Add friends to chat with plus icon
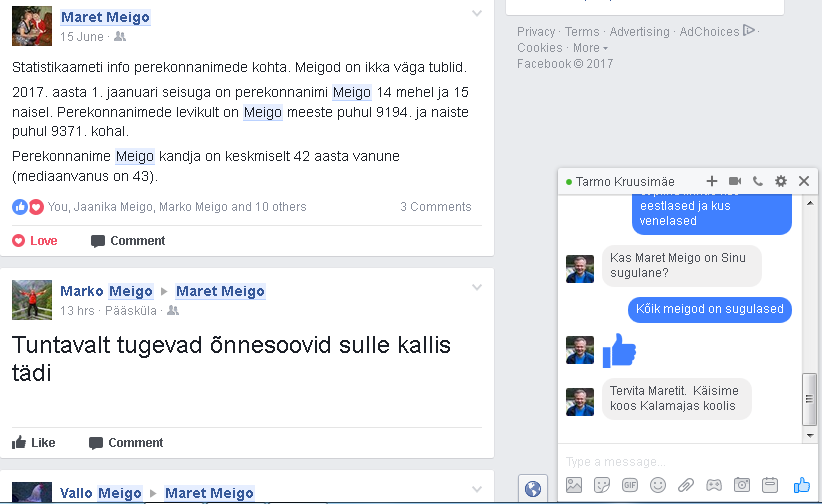Viewport: 822px width, 504px height. tap(711, 181)
